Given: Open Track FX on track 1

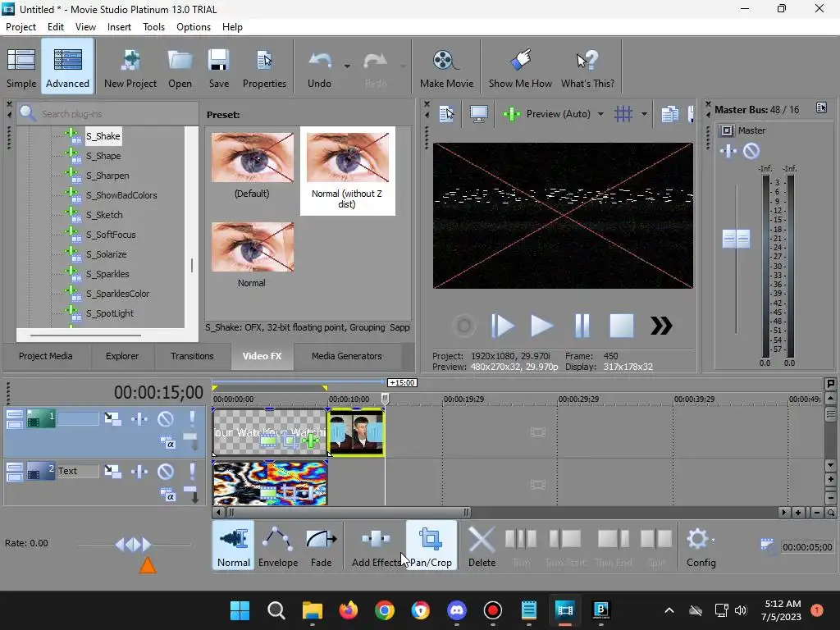Looking at the screenshot, I should [139, 418].
